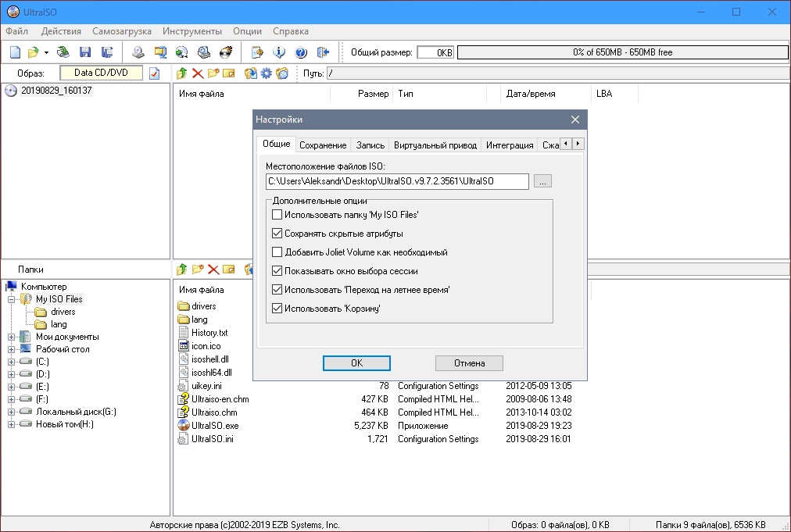This screenshot has height=532, width=791.
Task: Click the Exit door icon
Action: [323, 52]
